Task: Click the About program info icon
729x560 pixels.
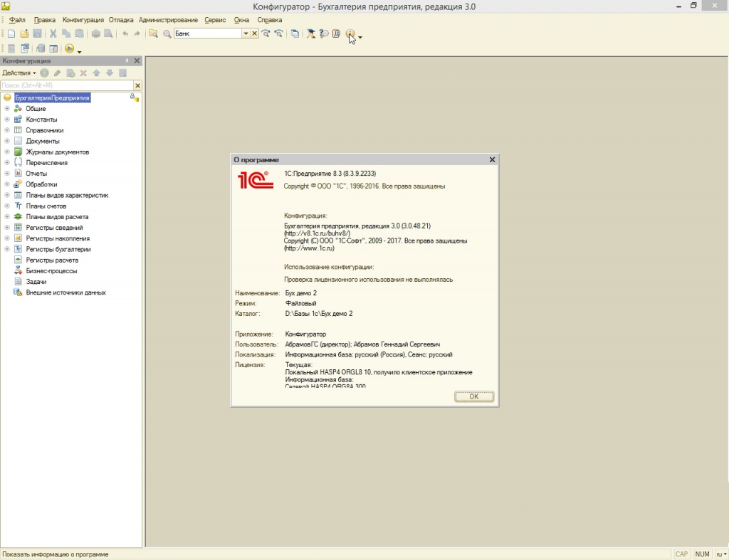Action: tap(350, 34)
